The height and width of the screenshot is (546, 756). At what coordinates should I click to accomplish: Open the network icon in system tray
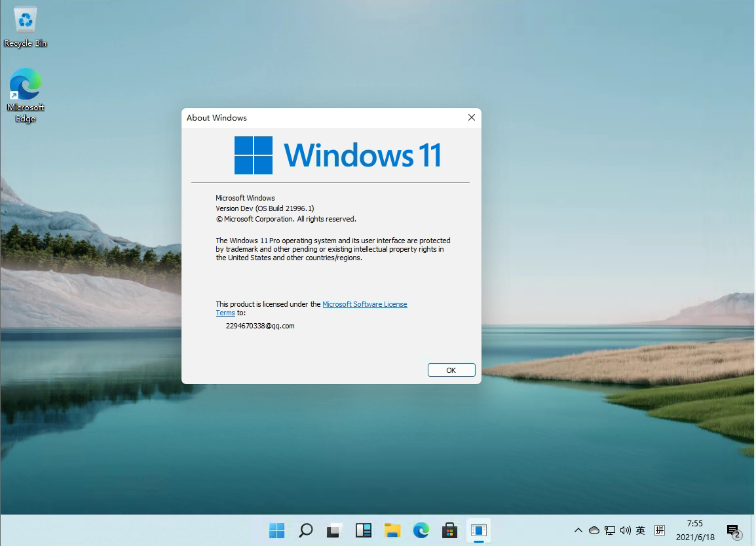point(610,530)
